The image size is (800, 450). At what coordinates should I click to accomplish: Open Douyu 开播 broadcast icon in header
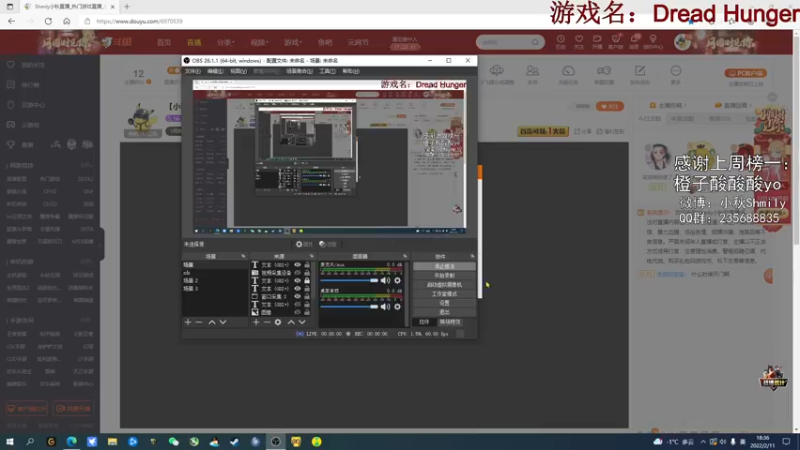tap(597, 42)
